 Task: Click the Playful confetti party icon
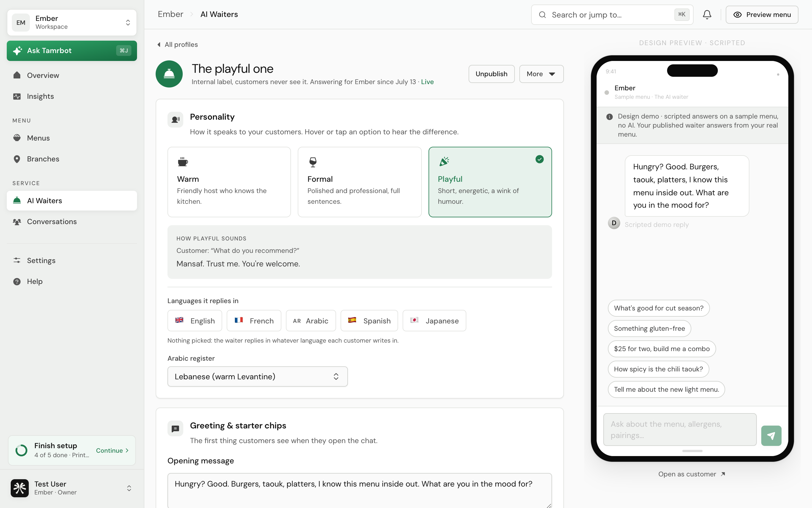(x=444, y=162)
